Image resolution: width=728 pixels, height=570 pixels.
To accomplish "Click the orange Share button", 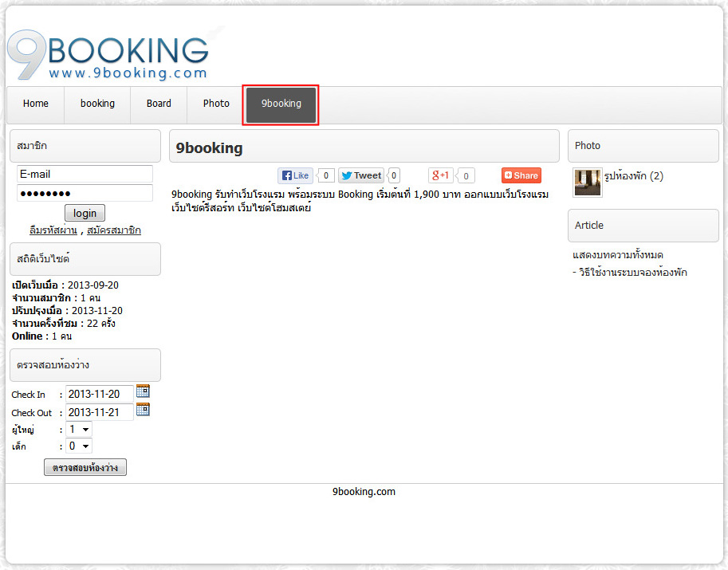I will (x=521, y=175).
